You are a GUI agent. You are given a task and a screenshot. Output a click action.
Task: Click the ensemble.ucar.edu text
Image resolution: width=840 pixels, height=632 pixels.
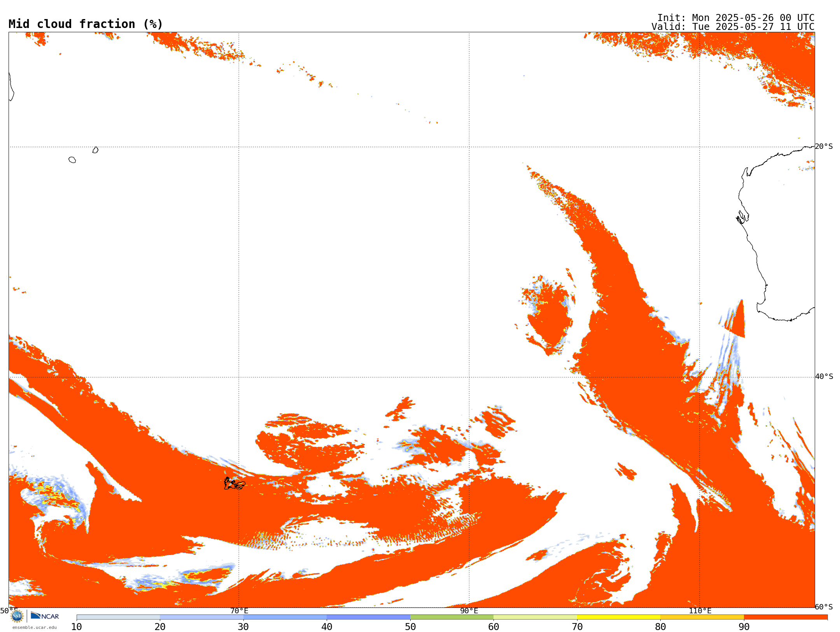click(x=35, y=627)
